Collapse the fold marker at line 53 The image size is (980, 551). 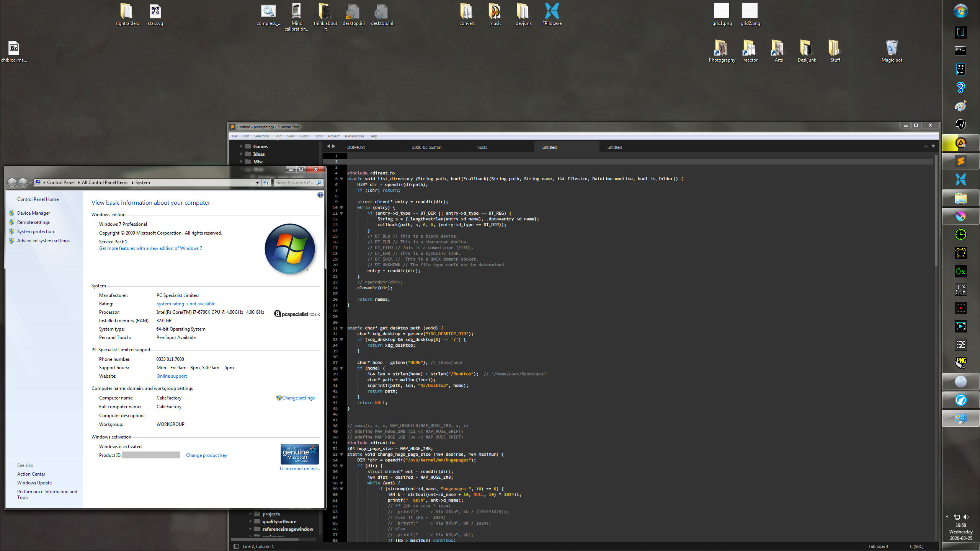pyautogui.click(x=341, y=455)
